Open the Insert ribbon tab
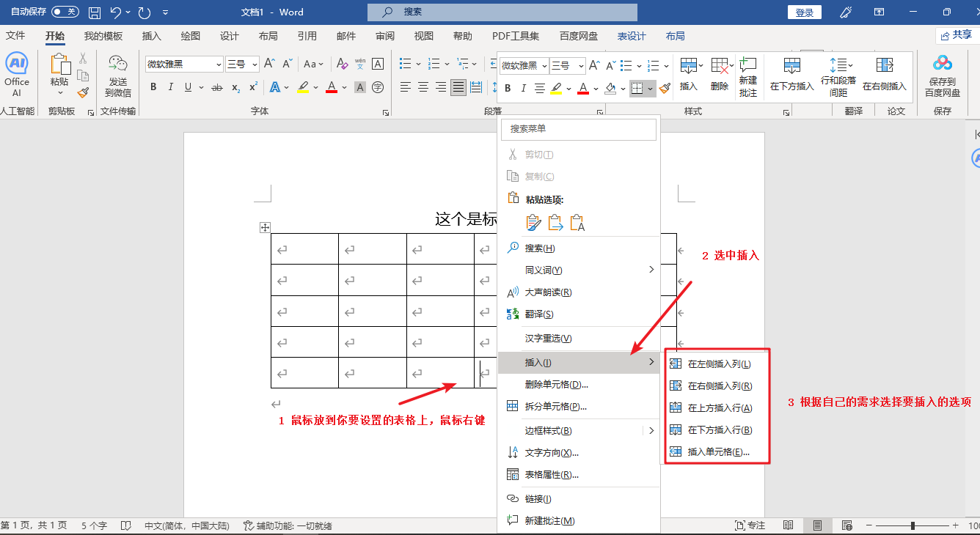Viewport: 980px width, 535px height. 152,36
